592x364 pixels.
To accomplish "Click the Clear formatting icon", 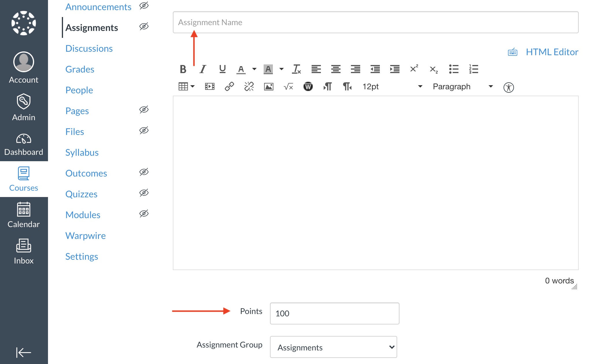I will pos(297,69).
